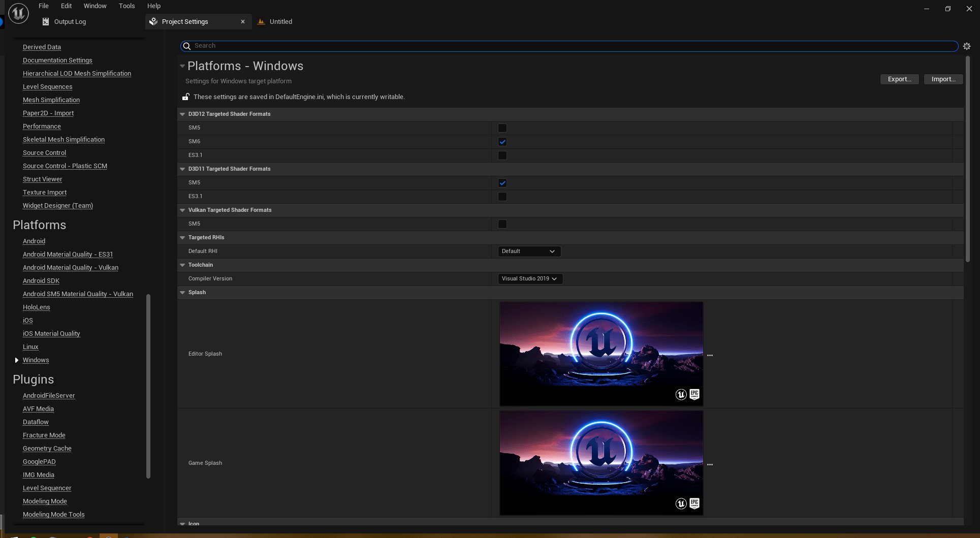Open Linux platform settings
Viewport: 980px width, 538px height.
(30, 347)
